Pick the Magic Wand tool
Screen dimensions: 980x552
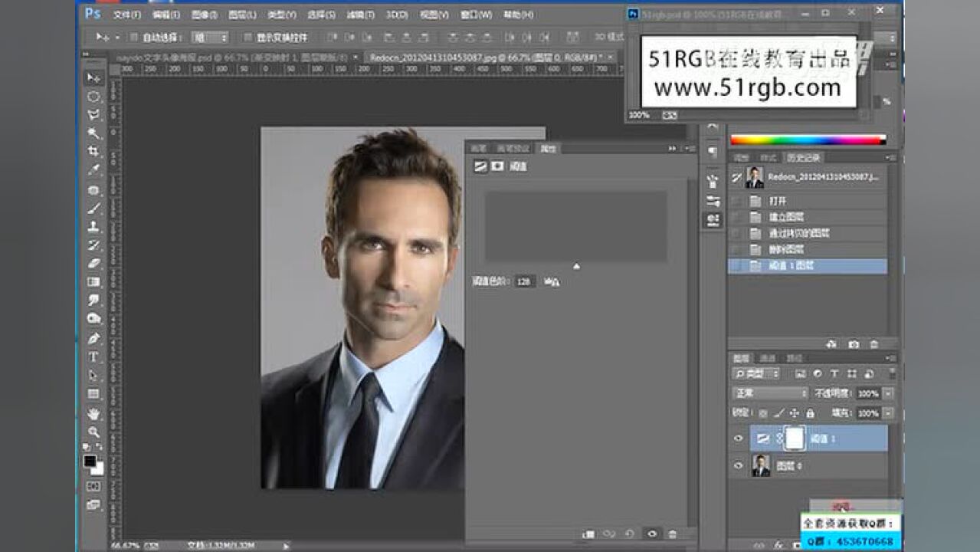pyautogui.click(x=93, y=133)
